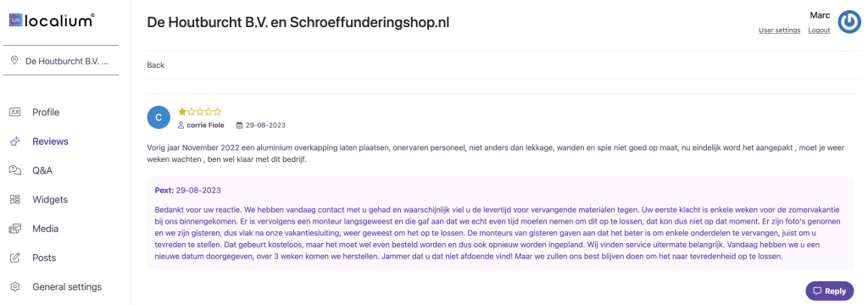The height and width of the screenshot is (305, 868).
Task: Go Back to reviews list
Action: click(156, 65)
